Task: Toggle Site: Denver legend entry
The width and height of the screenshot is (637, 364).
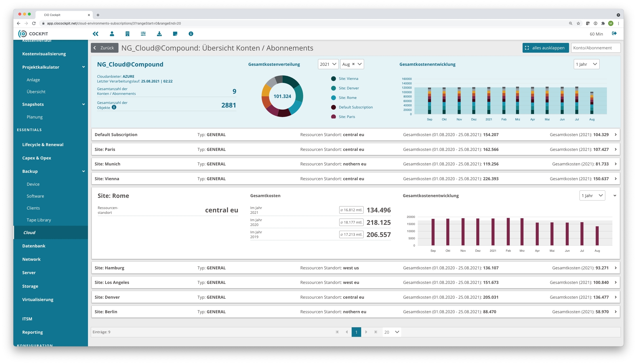Action: (x=349, y=88)
